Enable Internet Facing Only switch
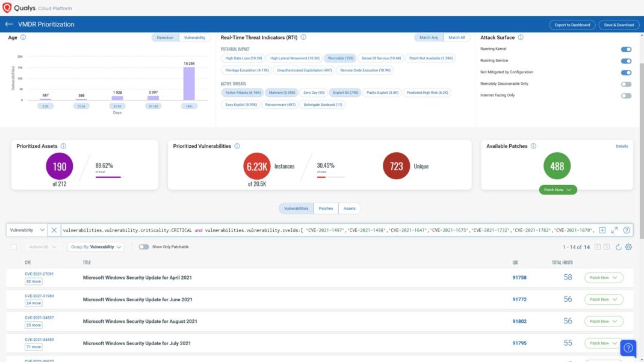 pyautogui.click(x=626, y=96)
